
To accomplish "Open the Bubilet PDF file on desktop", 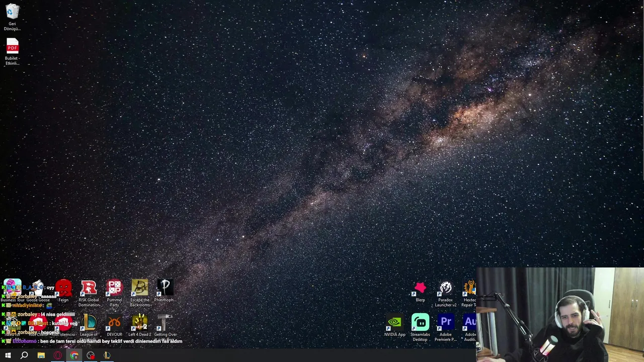I will 12,52.
